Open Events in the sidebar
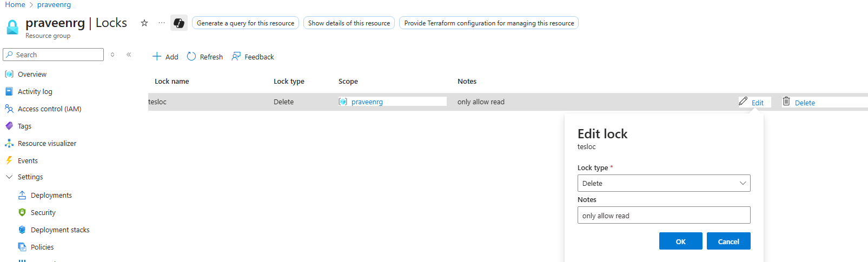The width and height of the screenshot is (868, 262). pos(28,160)
